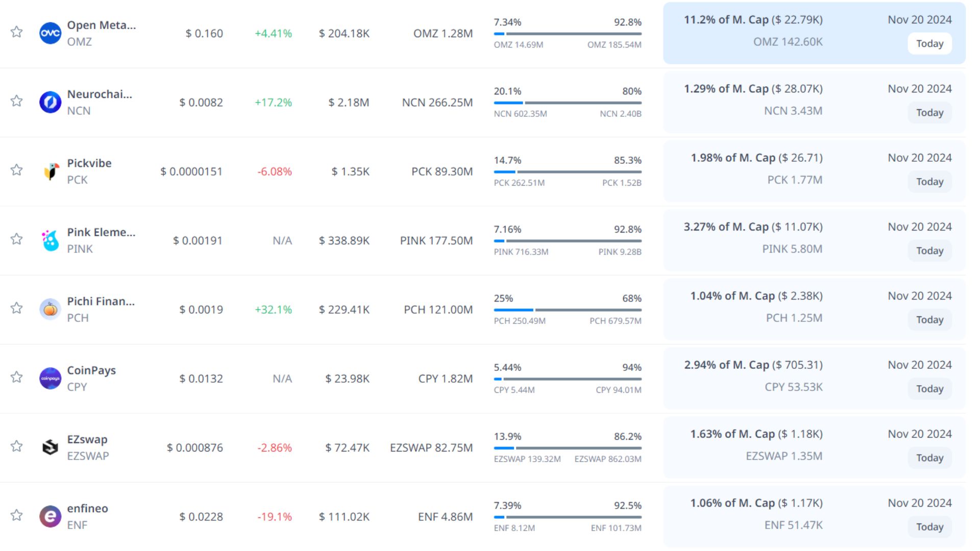Click the Today button in OMZ row
Screen dimensions: 980x551
(x=929, y=44)
